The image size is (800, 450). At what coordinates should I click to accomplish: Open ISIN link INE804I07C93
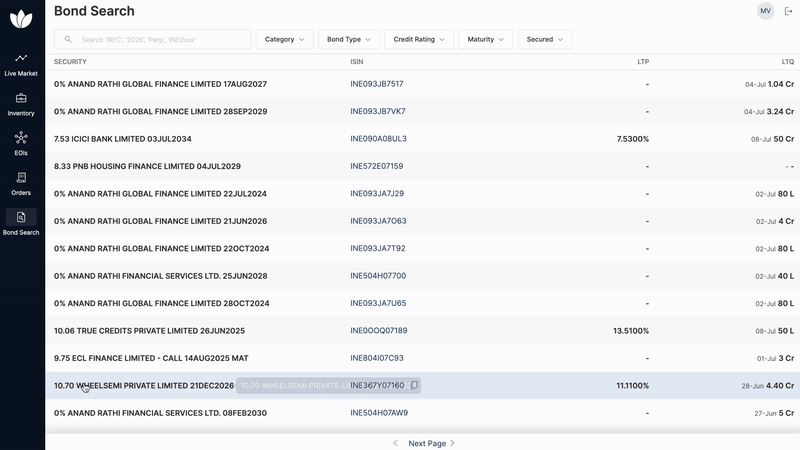pyautogui.click(x=377, y=358)
